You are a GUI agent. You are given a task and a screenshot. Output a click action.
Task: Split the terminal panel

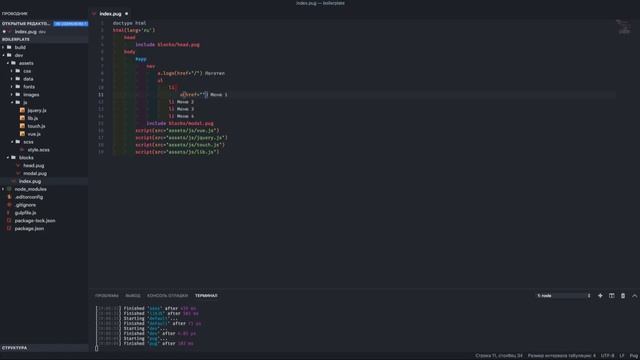[x=611, y=296]
